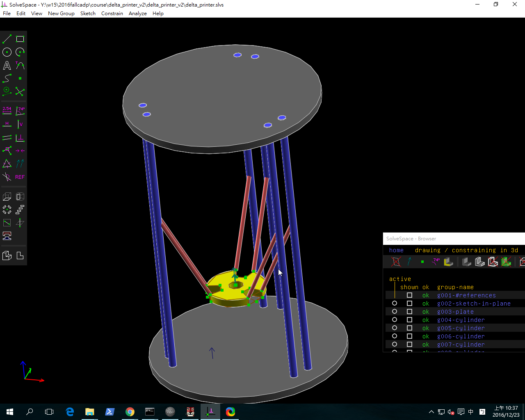Viewport: 525px width, 420px height.
Task: Click the magenta REF reference dimension tool
Action: pos(20,177)
